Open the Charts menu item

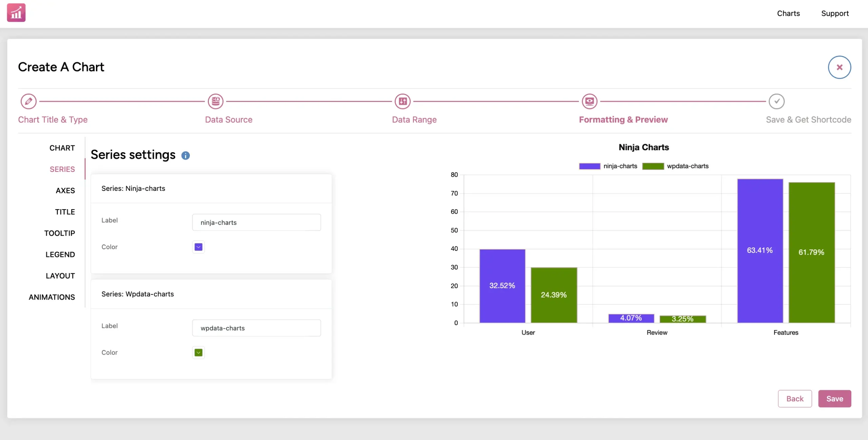coord(788,14)
